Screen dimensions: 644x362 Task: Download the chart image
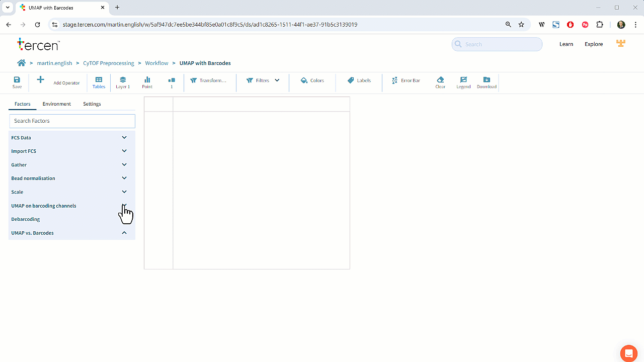(x=487, y=80)
